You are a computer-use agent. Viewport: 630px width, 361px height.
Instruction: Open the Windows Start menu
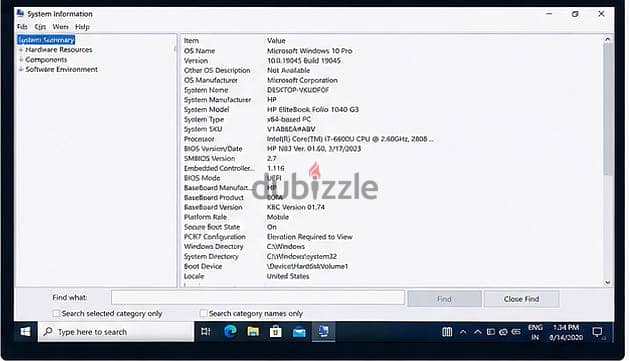point(25,332)
